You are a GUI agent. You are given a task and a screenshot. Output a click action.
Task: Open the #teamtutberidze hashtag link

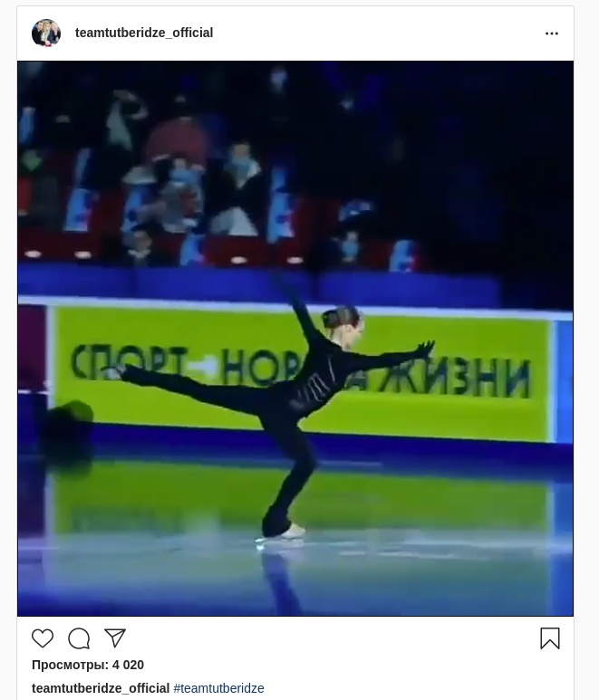pos(219,688)
